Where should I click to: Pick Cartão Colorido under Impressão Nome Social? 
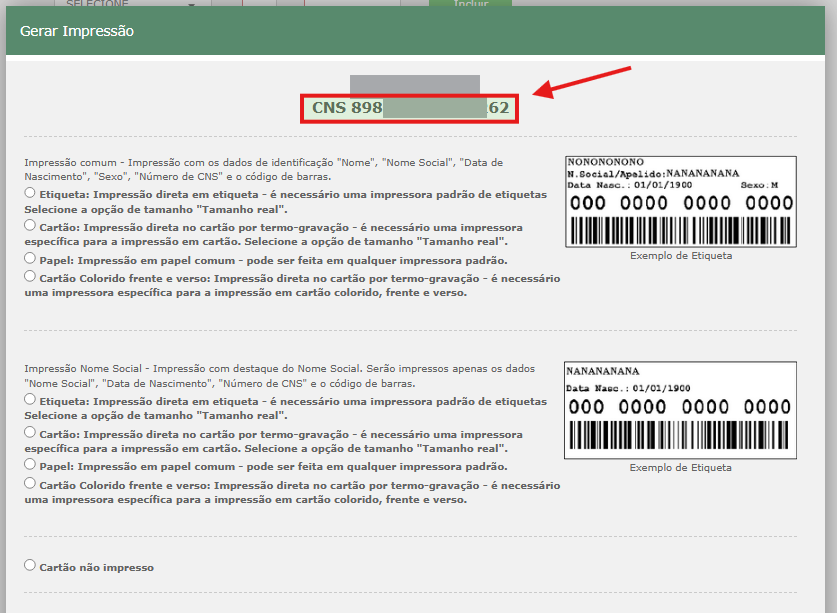(30, 483)
